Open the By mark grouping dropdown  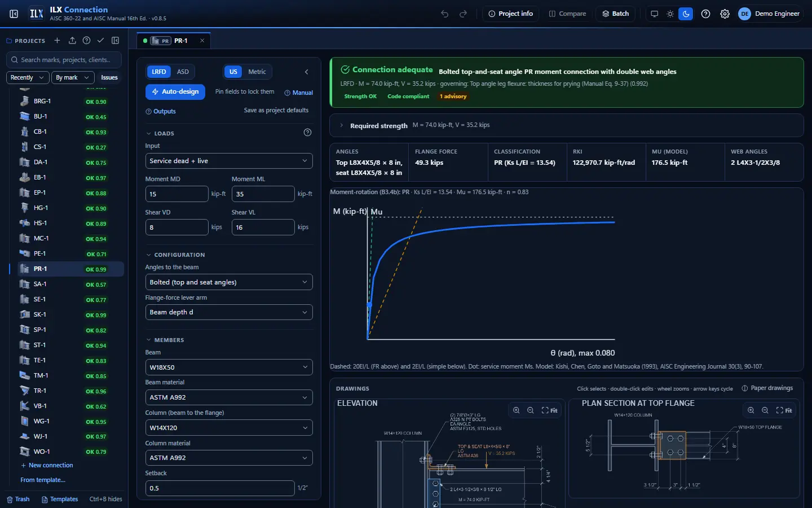pos(72,77)
